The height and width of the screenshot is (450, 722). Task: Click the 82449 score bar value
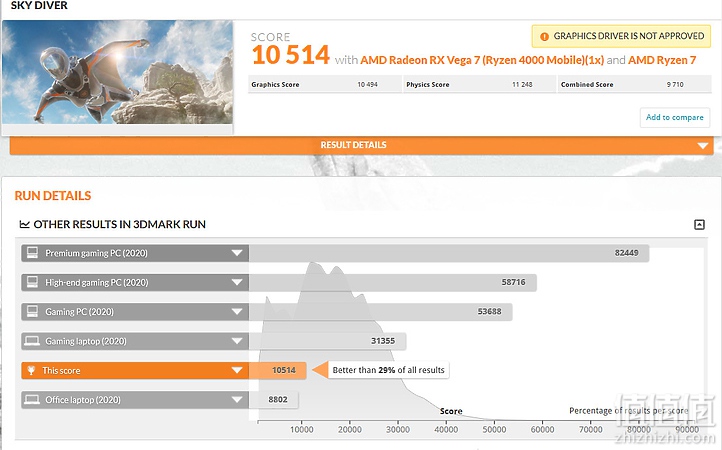click(x=626, y=253)
